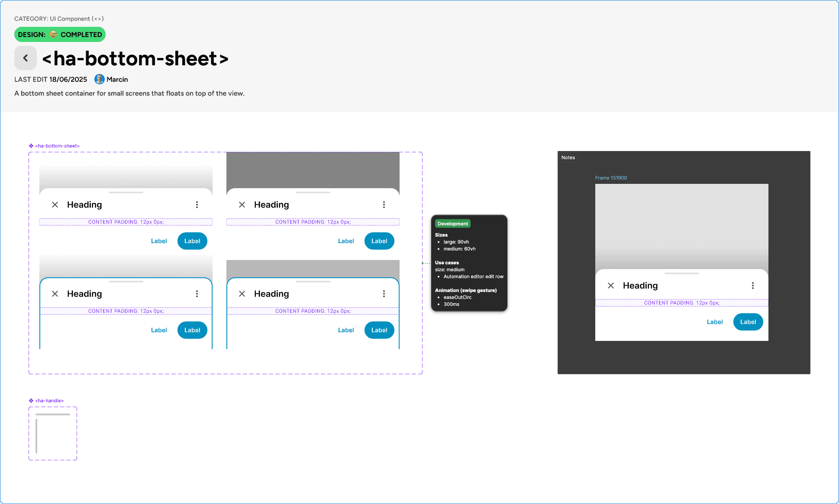Click close X on the top-right dark sheet variant
This screenshot has height=504, width=839.
click(242, 205)
